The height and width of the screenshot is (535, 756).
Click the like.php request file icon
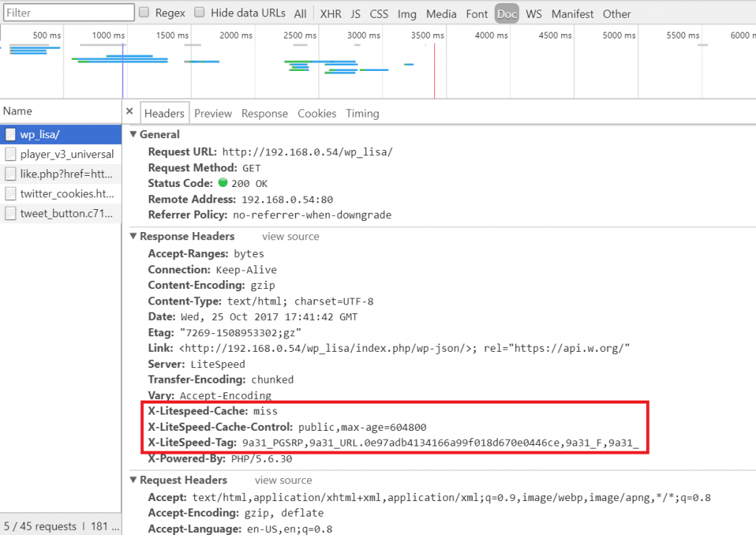(x=10, y=174)
